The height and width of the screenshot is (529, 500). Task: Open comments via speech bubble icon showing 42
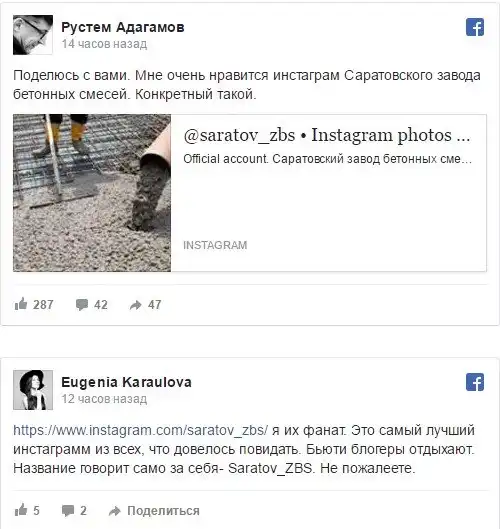82,305
